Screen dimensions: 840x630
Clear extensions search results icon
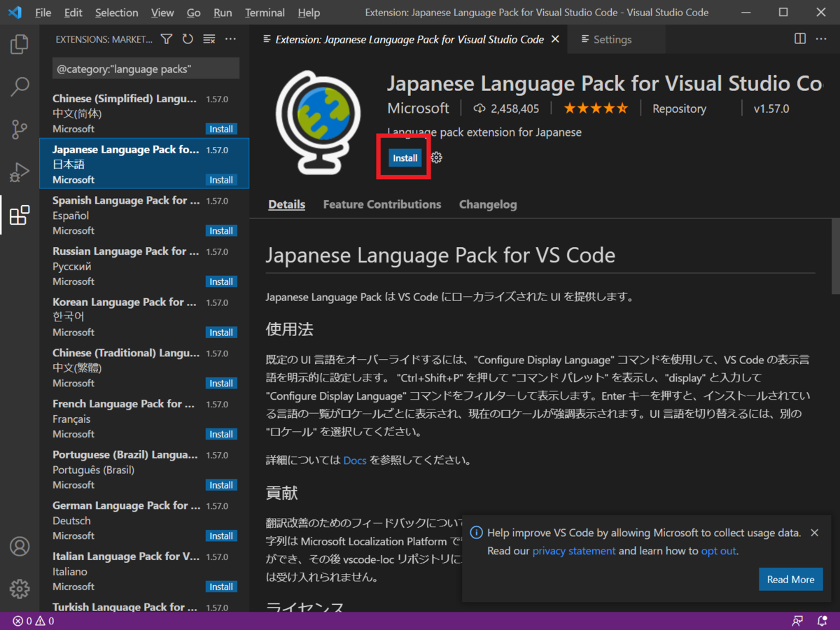(209, 39)
